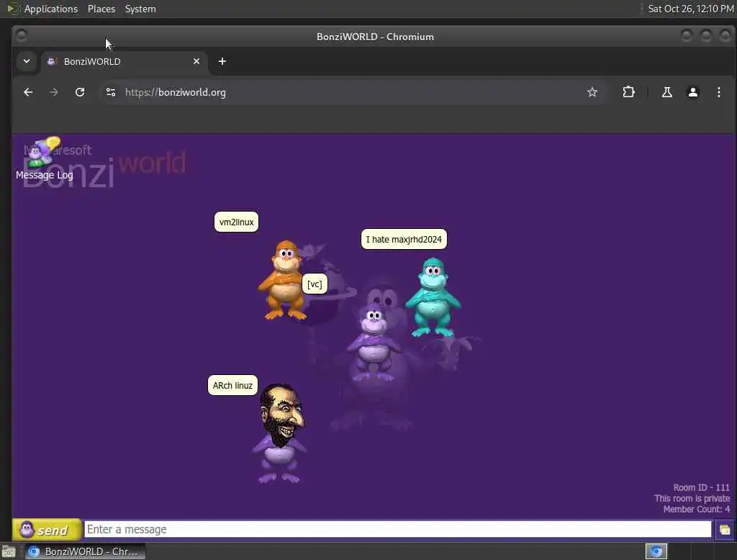Viewport: 737px width, 560px height.
Task: Click the 'Room ID - 111' text
Action: (x=701, y=487)
